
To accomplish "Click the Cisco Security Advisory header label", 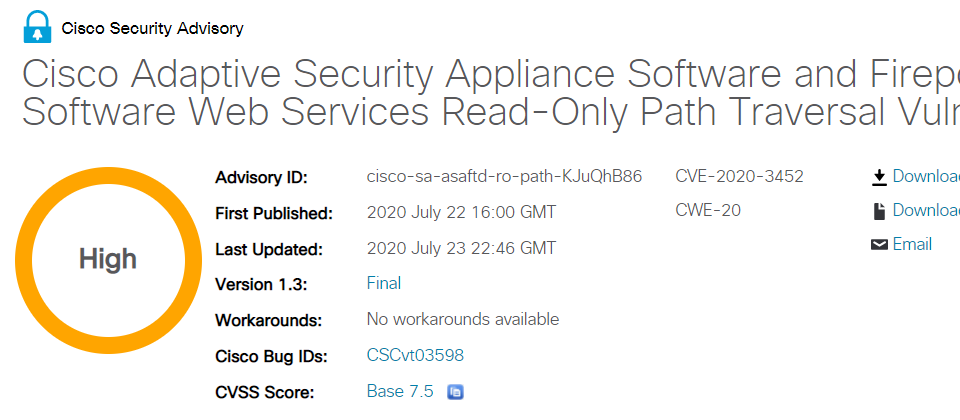I will point(152,28).
